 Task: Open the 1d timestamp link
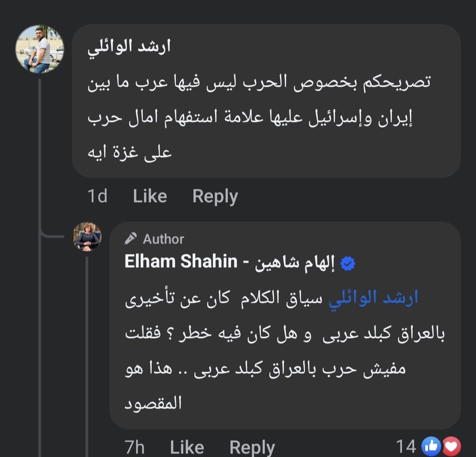(x=98, y=196)
